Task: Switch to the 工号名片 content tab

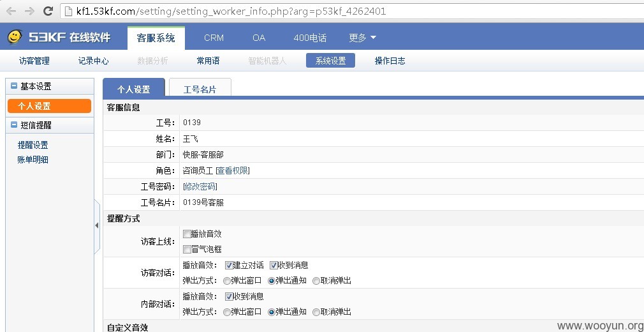Action: [200, 87]
